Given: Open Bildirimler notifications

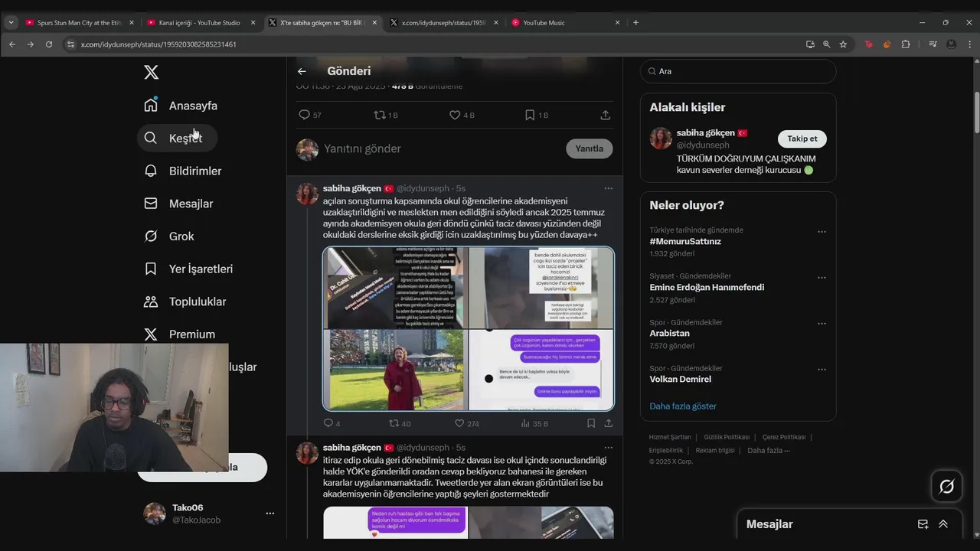Looking at the screenshot, I should pyautogui.click(x=183, y=171).
